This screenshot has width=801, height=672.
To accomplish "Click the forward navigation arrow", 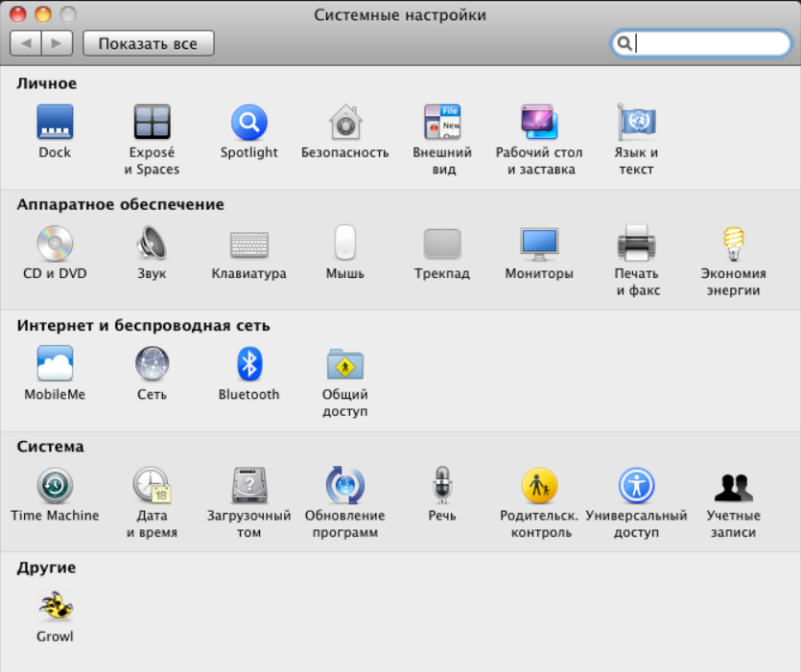I will point(57,43).
